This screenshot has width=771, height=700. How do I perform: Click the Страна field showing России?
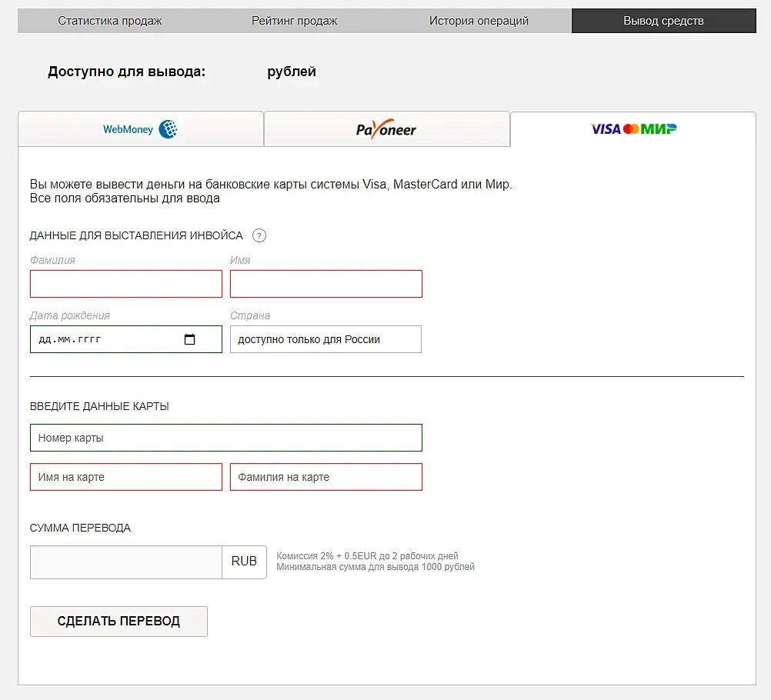click(325, 339)
